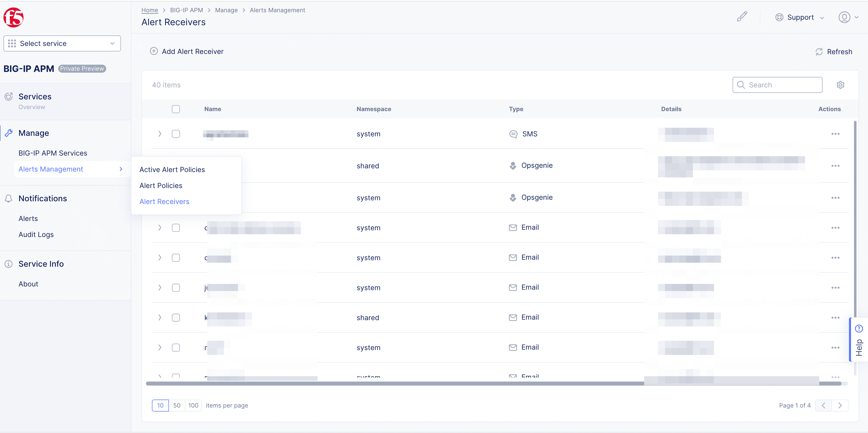
Task: Click the Service Info circle icon
Action: [x=9, y=264]
